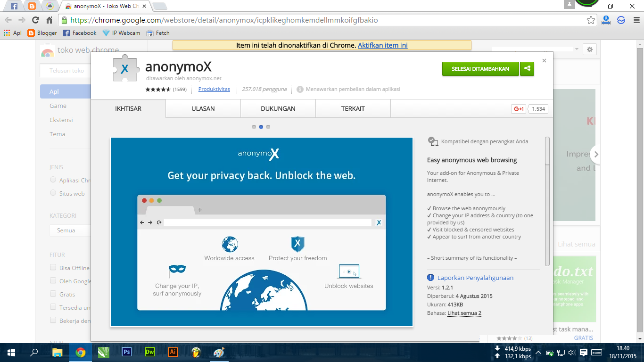
Task: Click the address bar URL field
Action: coord(325,20)
